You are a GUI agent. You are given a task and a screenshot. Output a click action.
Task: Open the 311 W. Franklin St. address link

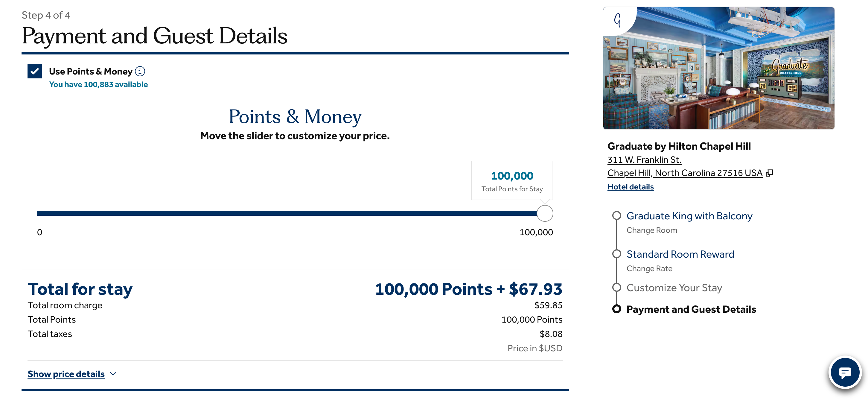coord(644,160)
